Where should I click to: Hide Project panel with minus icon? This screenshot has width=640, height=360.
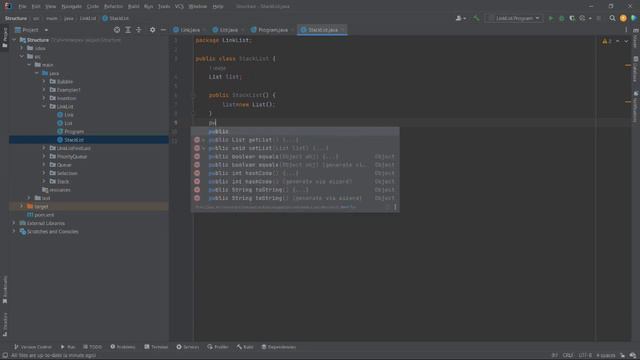pyautogui.click(x=163, y=30)
